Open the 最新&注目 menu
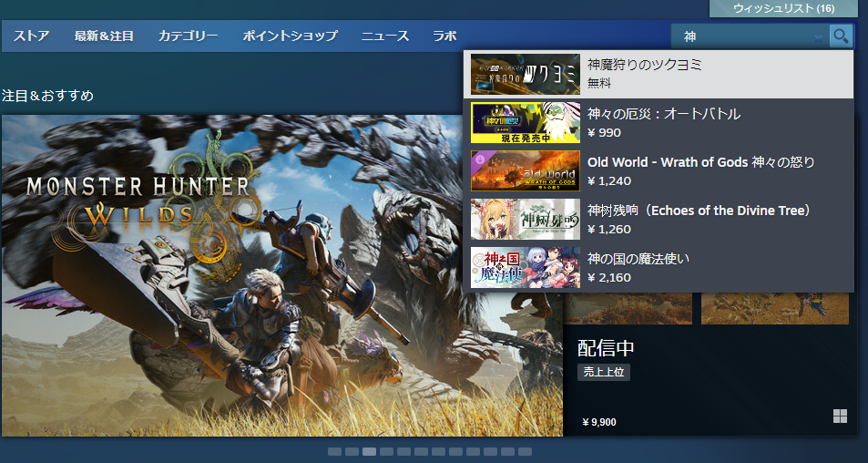Screen dimensions: 868x463 [104, 36]
